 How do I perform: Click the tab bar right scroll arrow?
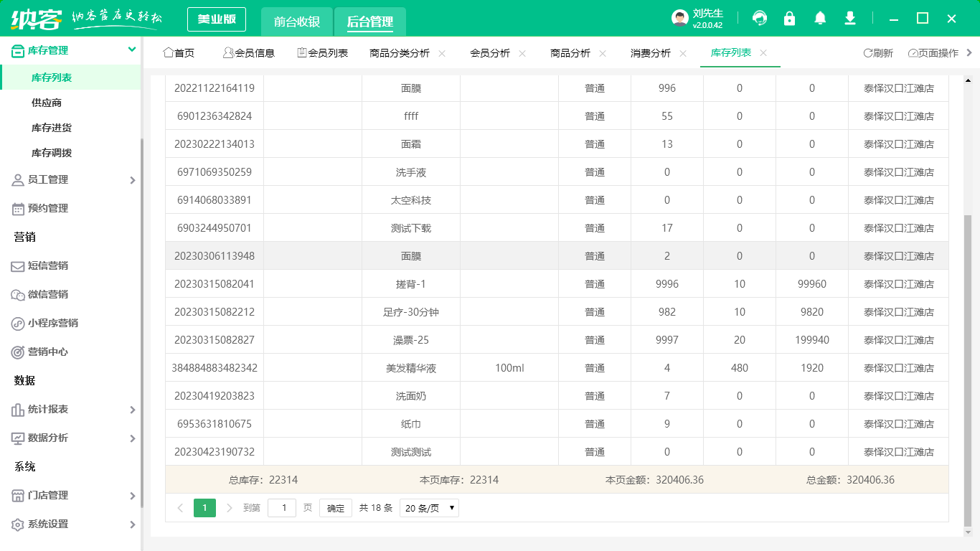970,52
